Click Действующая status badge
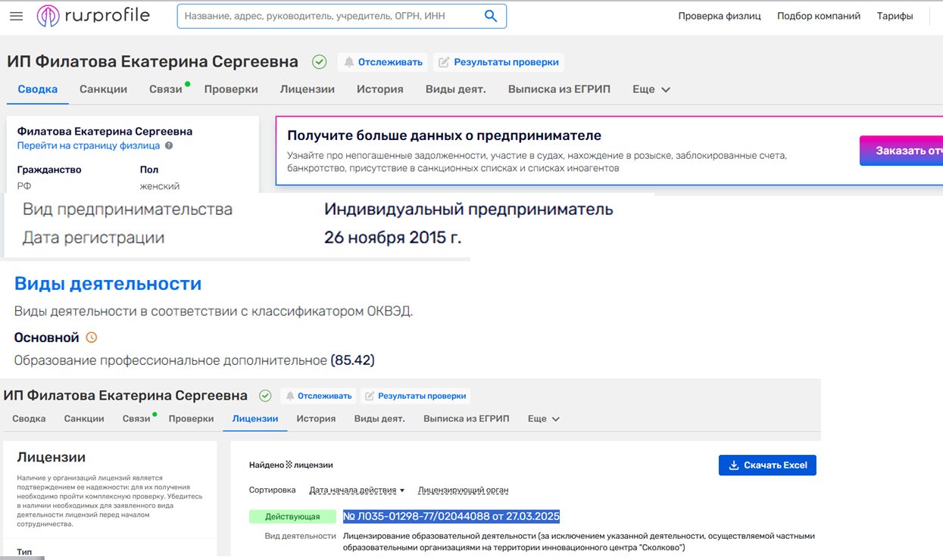This screenshot has width=943, height=560. 292,517
